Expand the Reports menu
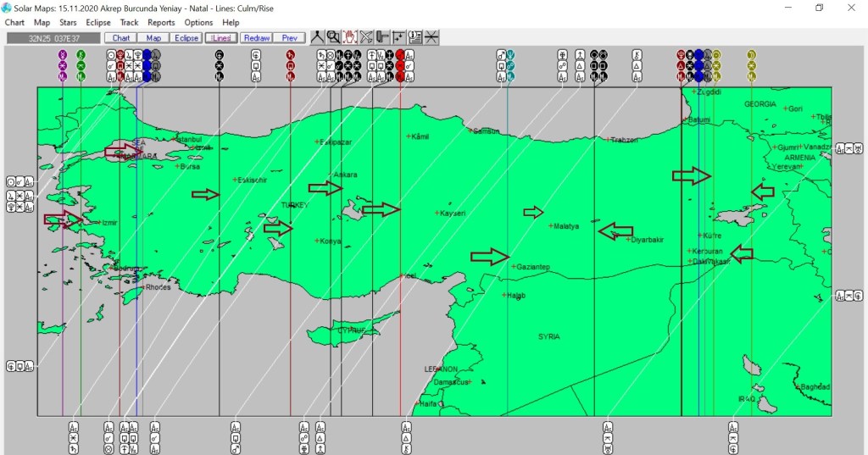868x455 pixels. tap(161, 23)
